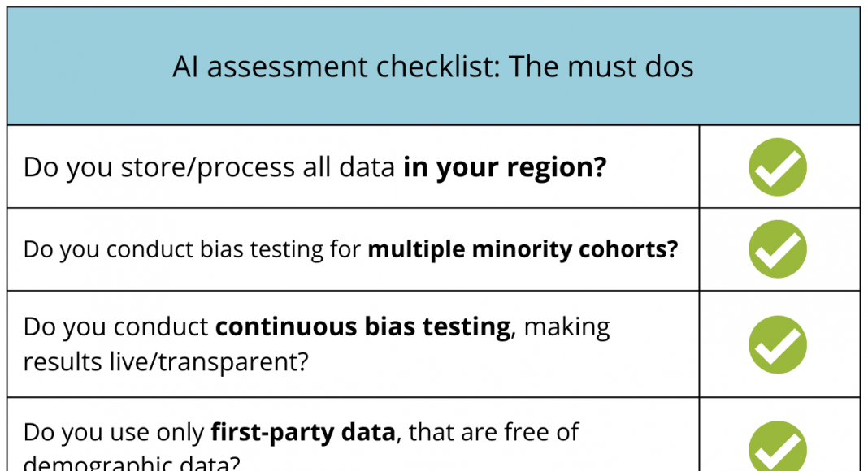Click the bold text 'in your region?'
Viewport: 868px width, 471px height.
pos(505,167)
